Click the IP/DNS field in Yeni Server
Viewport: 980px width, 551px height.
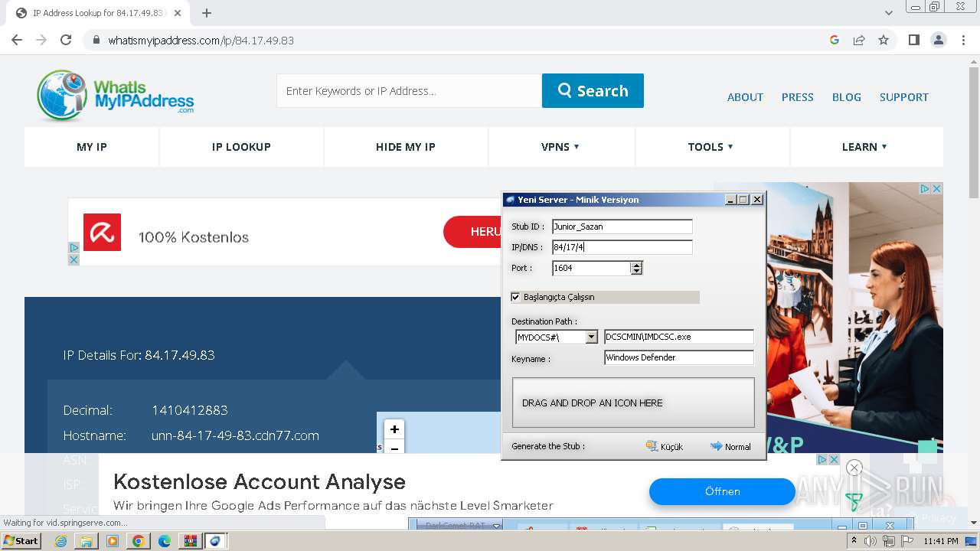pos(622,247)
